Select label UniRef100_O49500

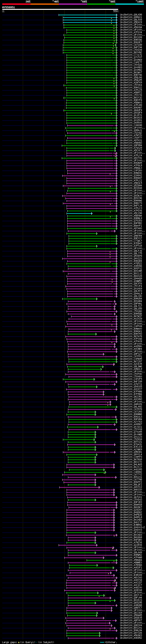[x=131, y=123]
